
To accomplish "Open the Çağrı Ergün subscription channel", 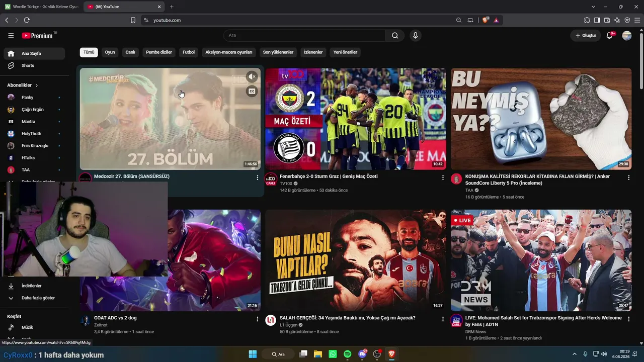I will coord(34,110).
